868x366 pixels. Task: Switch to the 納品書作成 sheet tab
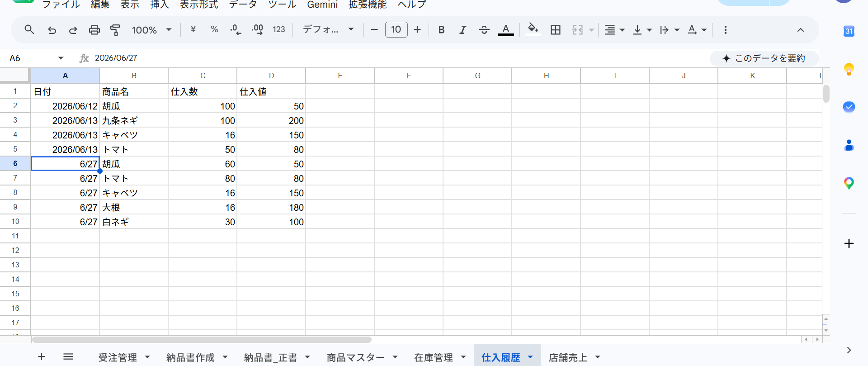click(190, 357)
